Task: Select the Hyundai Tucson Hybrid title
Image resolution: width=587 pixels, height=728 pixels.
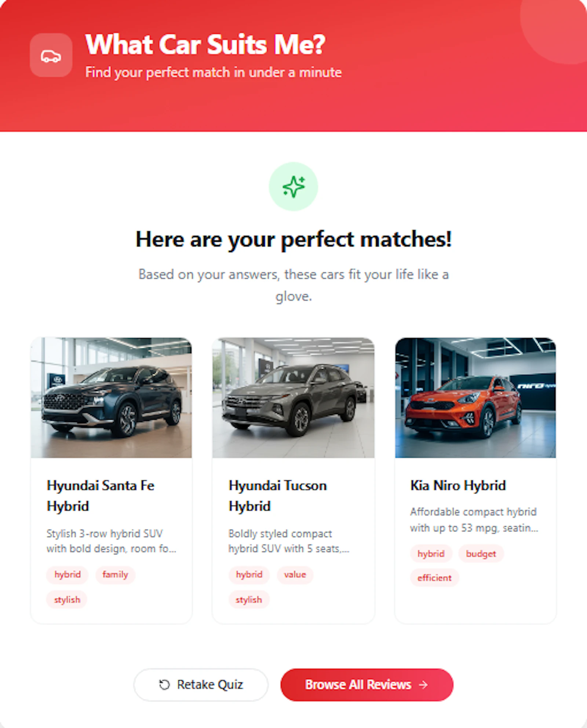Action: coord(278,496)
